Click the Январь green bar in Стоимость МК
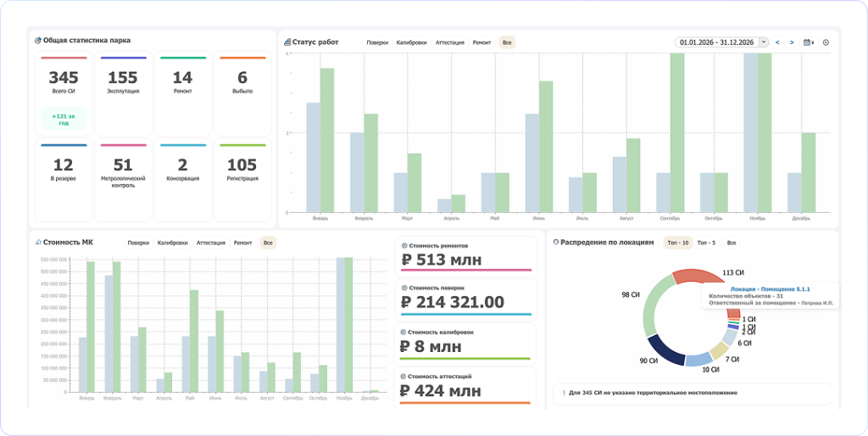The image size is (868, 436). pos(91,327)
